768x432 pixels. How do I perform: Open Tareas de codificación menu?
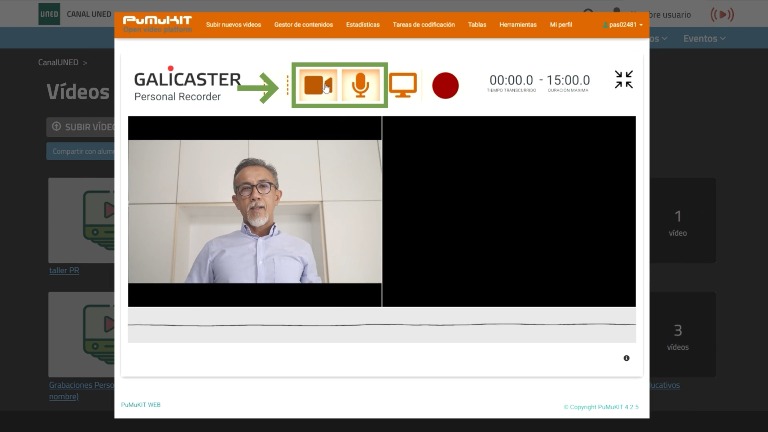tap(424, 24)
